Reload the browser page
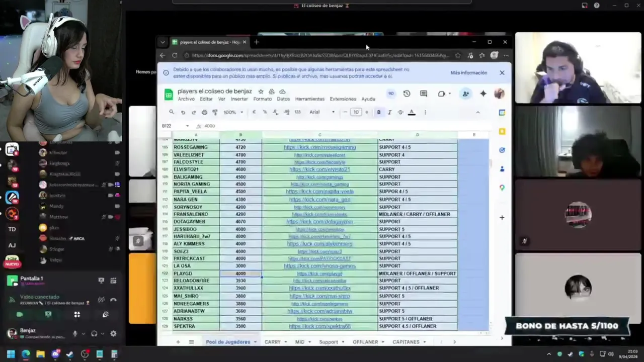This screenshot has width=644, height=362. [174, 55]
